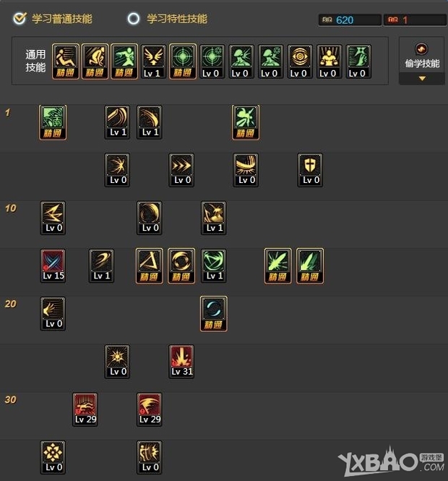This screenshot has height=481, width=448.
Task: Click the green crosshair mastered general skill
Action: click(x=183, y=61)
